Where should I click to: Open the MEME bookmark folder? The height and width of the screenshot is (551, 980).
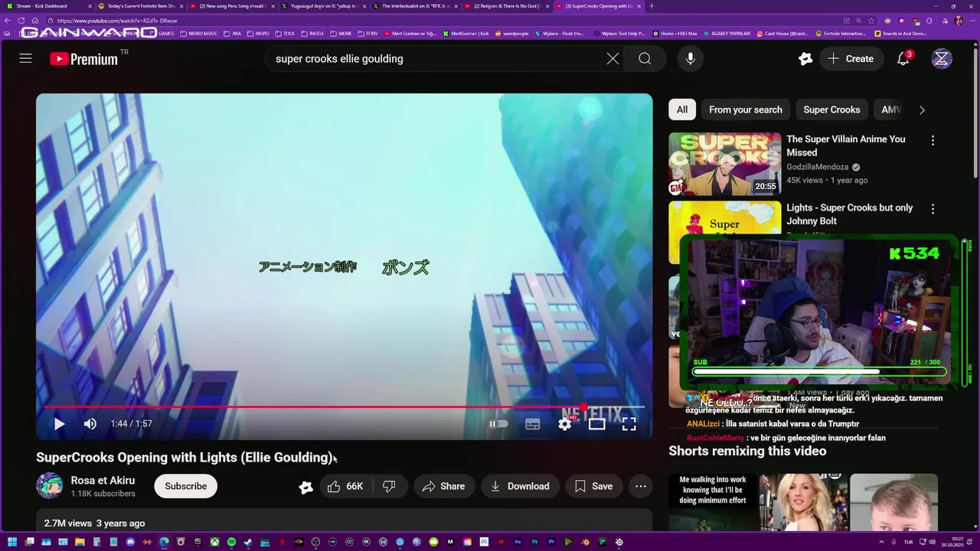click(341, 34)
